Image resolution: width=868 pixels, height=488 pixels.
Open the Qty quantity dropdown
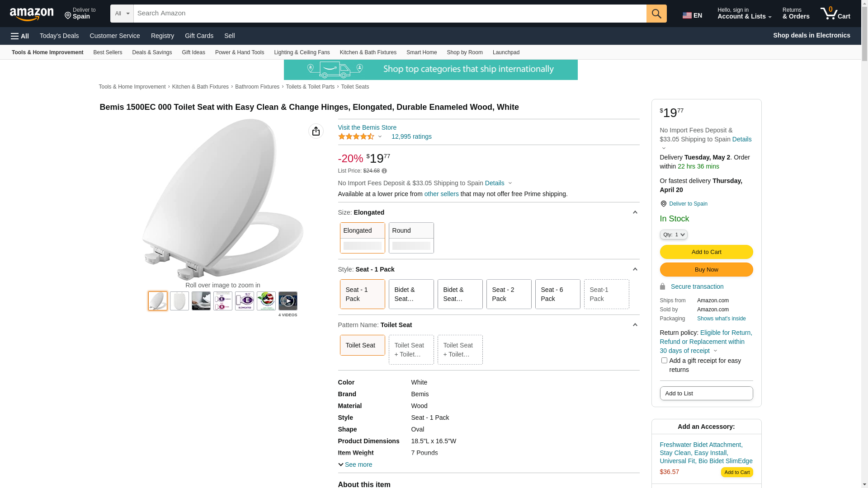pos(673,235)
